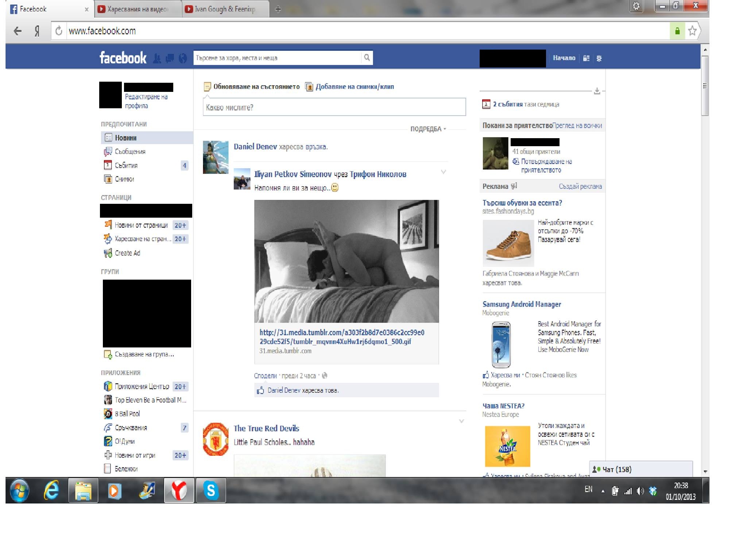Open options chevron on Iliyan Petkov post

[444, 172]
